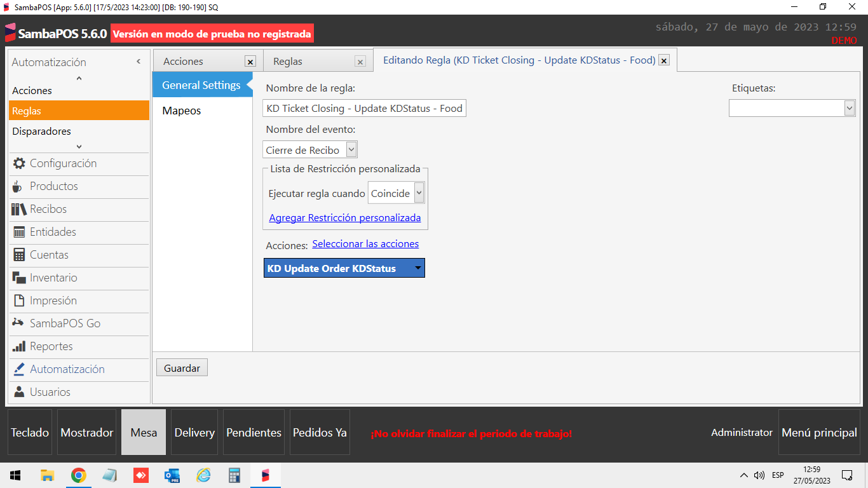Open the Nombre del evento dropdown
868x488 pixels.
[x=351, y=150]
